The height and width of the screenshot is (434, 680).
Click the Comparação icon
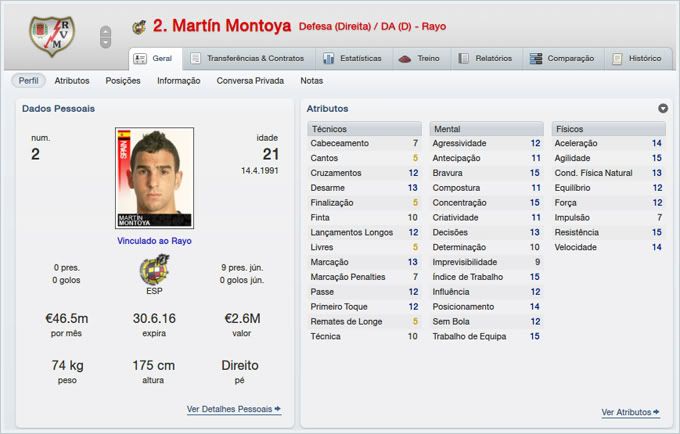pos(536,58)
